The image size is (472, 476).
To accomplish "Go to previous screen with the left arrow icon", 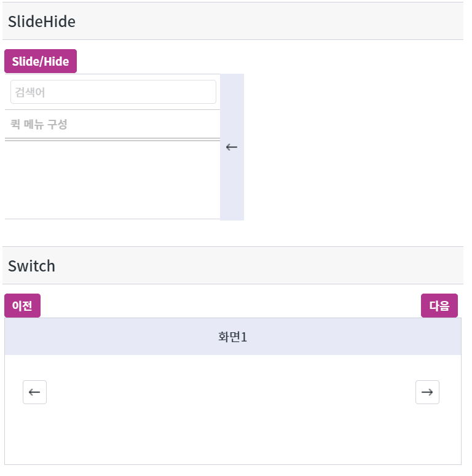I will point(34,392).
